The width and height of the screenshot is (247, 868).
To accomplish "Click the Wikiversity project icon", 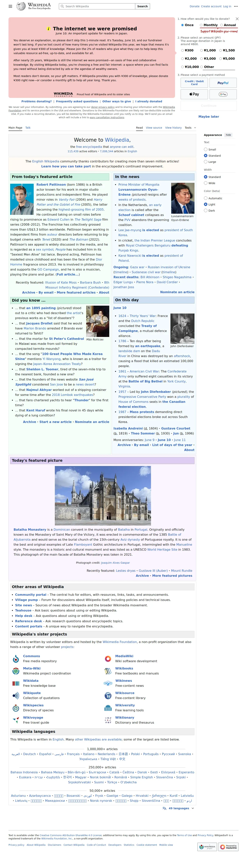I will 108,708.
